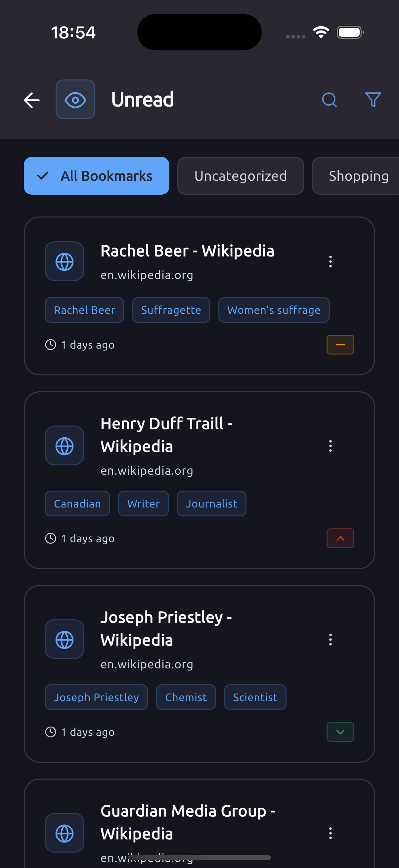Screen dimensions: 399x868
Task: Tap the globe icon on Joseph Priestley card
Action: 65,640
